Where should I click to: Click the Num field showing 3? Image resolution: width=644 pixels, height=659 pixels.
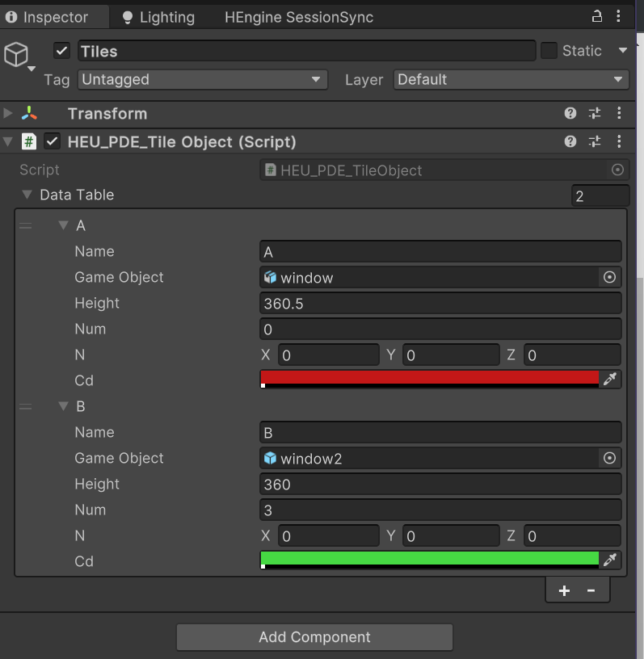tap(440, 510)
